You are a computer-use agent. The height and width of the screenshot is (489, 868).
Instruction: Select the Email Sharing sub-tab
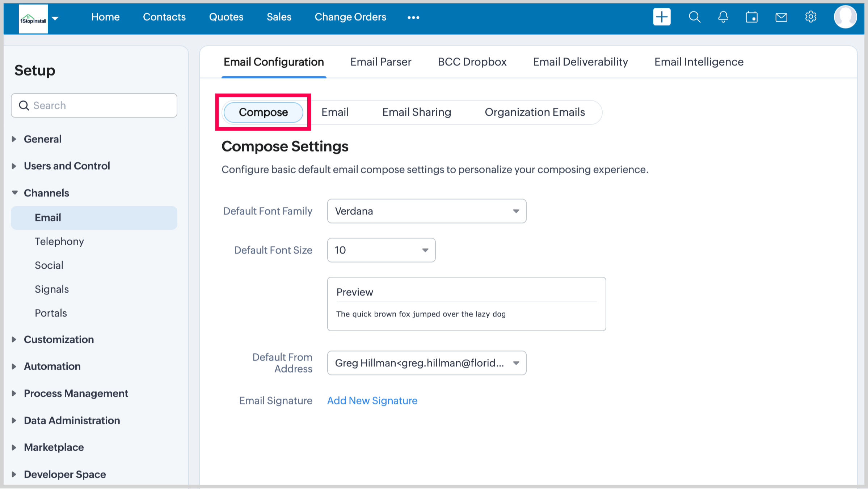click(x=416, y=112)
